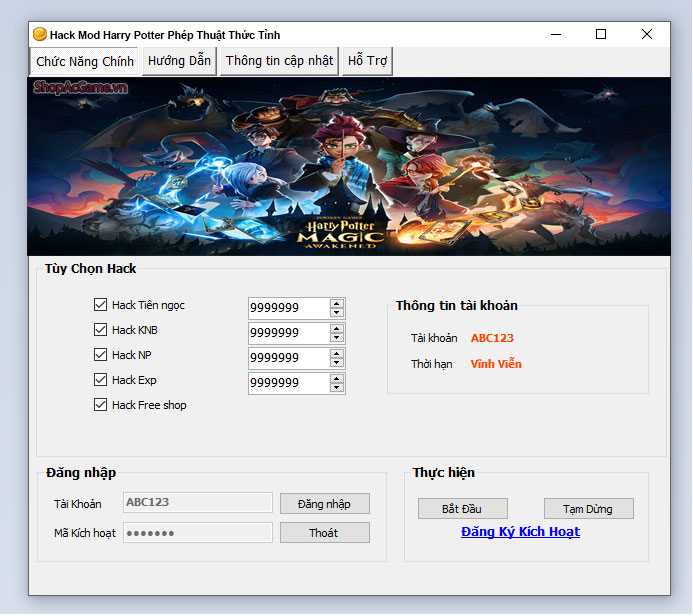693x616 pixels.
Task: Switch to the Chức Năng Chính tab
Action: pos(84,61)
